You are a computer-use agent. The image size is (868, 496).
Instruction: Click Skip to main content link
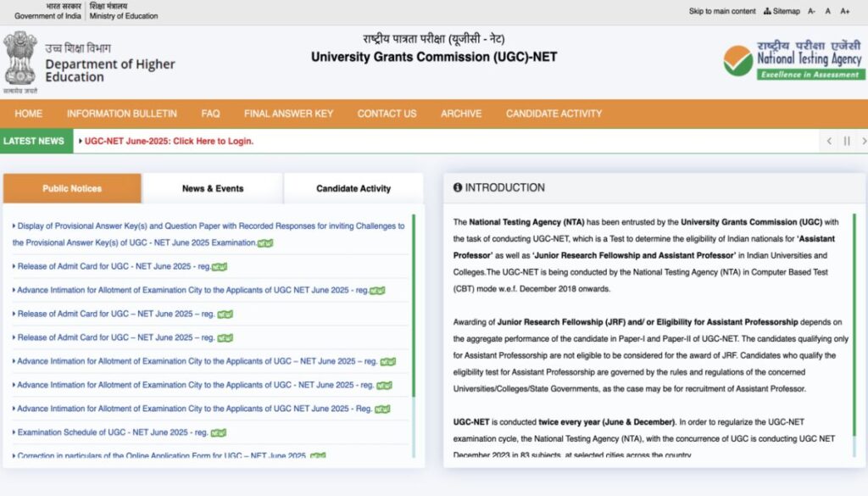(x=722, y=11)
